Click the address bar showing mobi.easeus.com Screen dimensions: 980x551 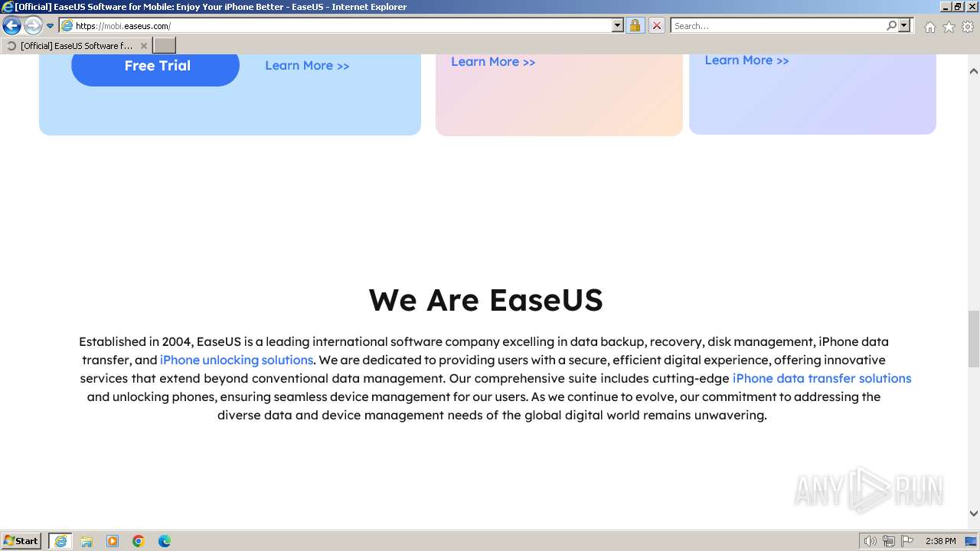335,26
